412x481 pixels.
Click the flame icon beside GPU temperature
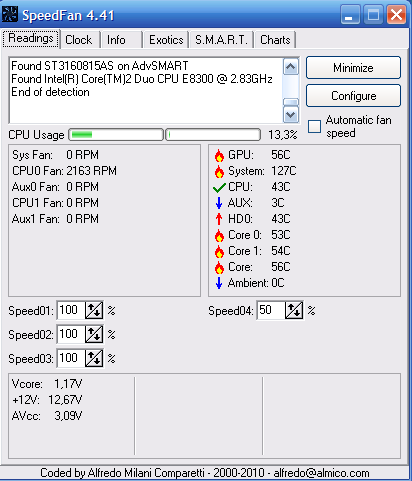tap(219, 155)
